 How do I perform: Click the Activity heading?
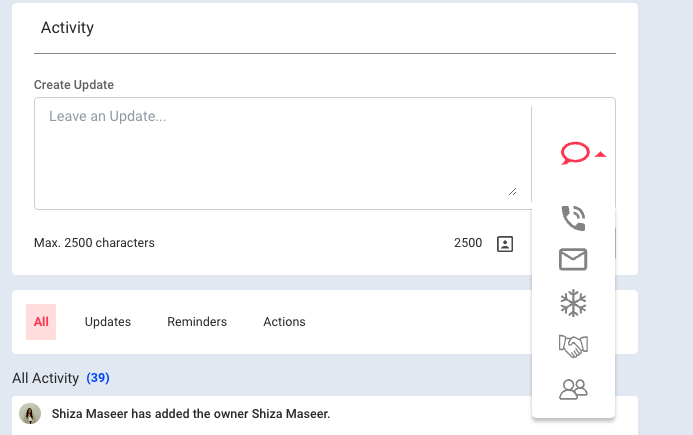(67, 27)
